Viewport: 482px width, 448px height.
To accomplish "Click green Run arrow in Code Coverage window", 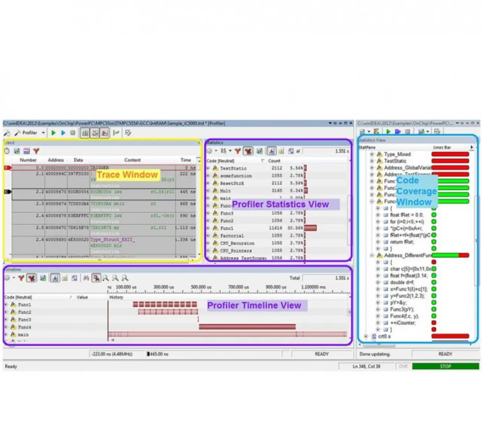I will pyautogui.click(x=388, y=131).
